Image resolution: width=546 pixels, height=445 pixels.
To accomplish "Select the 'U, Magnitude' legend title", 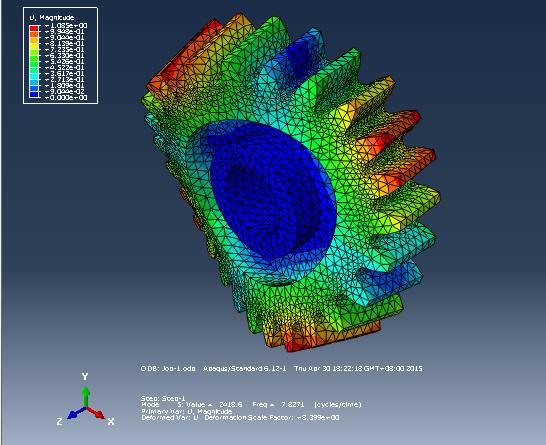I will pos(52,17).
